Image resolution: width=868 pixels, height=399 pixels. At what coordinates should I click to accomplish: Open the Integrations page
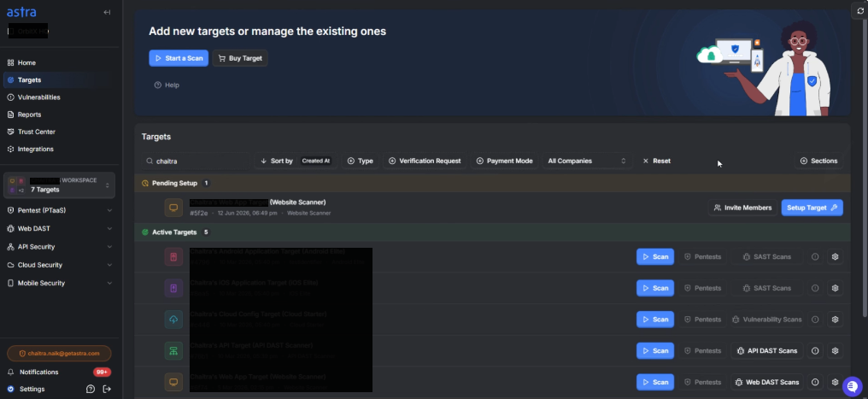(x=59, y=149)
